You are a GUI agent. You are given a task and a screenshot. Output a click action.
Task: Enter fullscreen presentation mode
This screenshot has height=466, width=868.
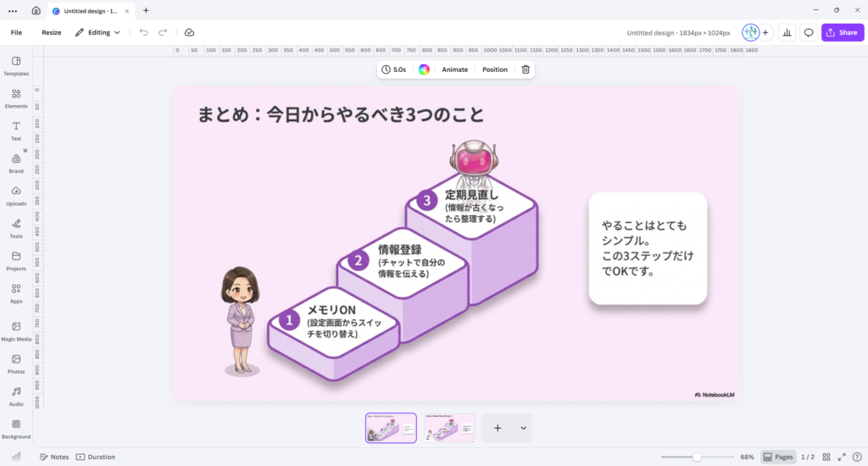(843, 457)
